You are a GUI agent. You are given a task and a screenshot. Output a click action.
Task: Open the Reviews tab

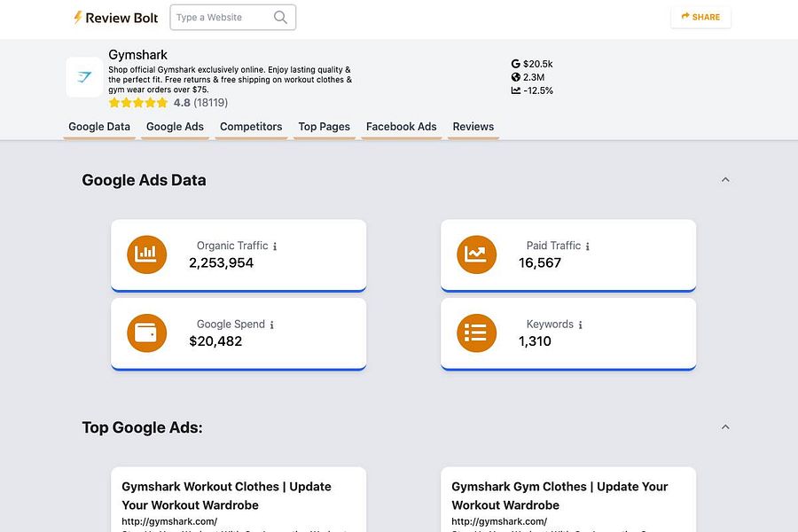[x=473, y=127]
